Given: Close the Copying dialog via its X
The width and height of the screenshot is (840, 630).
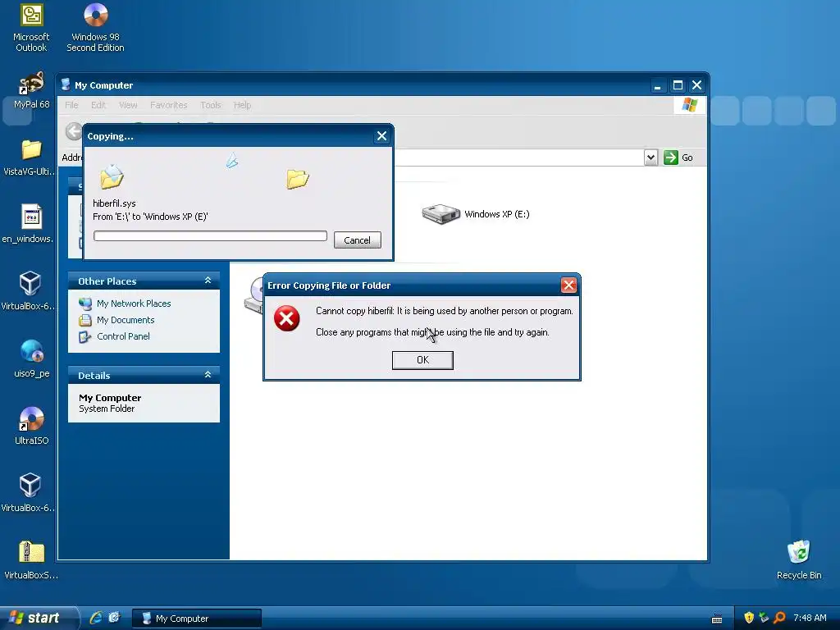Looking at the screenshot, I should pos(381,136).
